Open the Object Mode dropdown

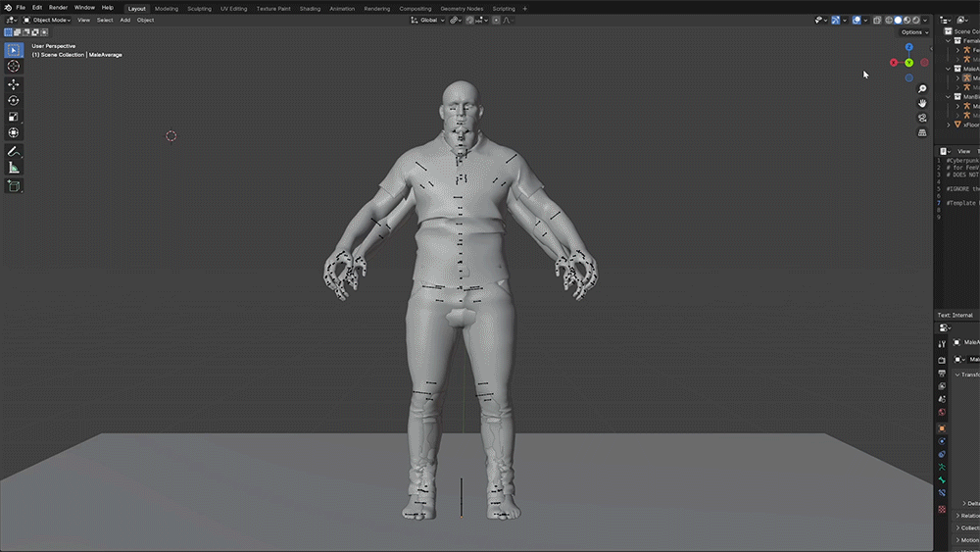[50, 20]
